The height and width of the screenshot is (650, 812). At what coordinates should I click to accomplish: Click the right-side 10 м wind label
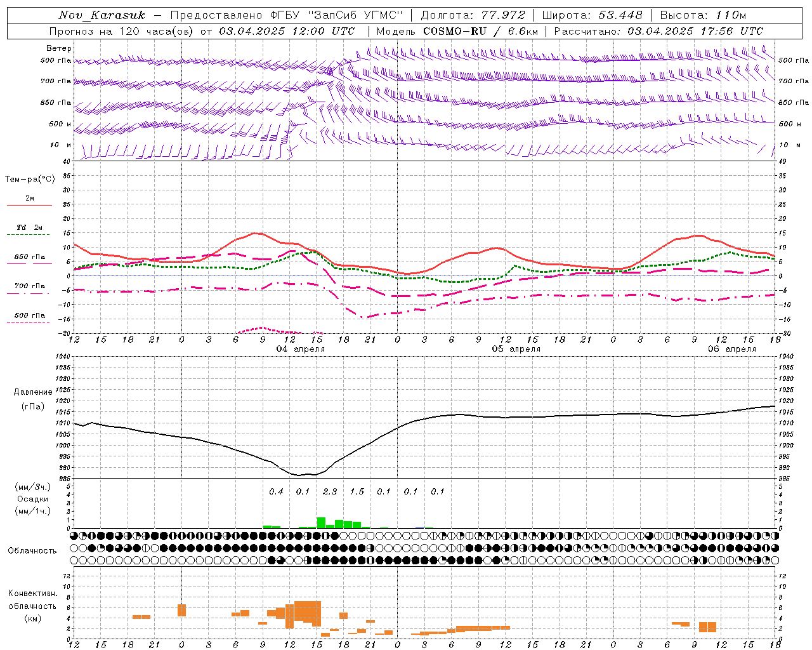point(790,145)
